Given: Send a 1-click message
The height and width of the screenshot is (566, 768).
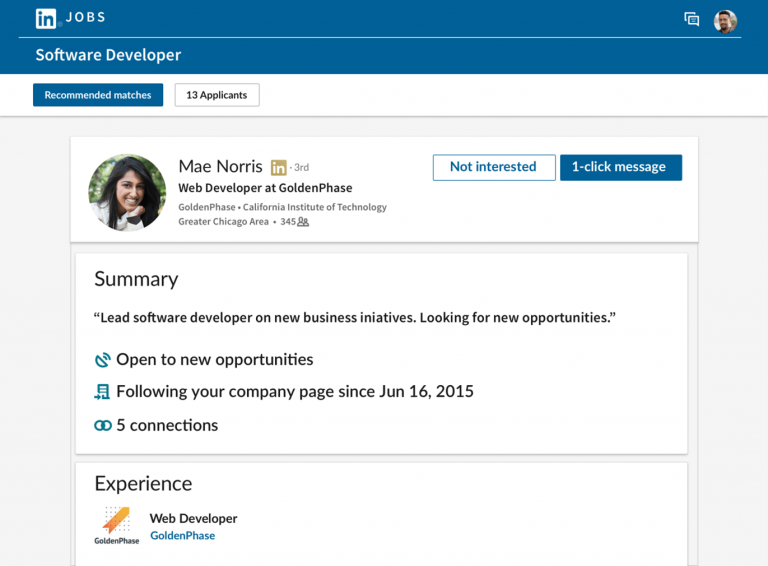Looking at the screenshot, I should click(x=620, y=167).
